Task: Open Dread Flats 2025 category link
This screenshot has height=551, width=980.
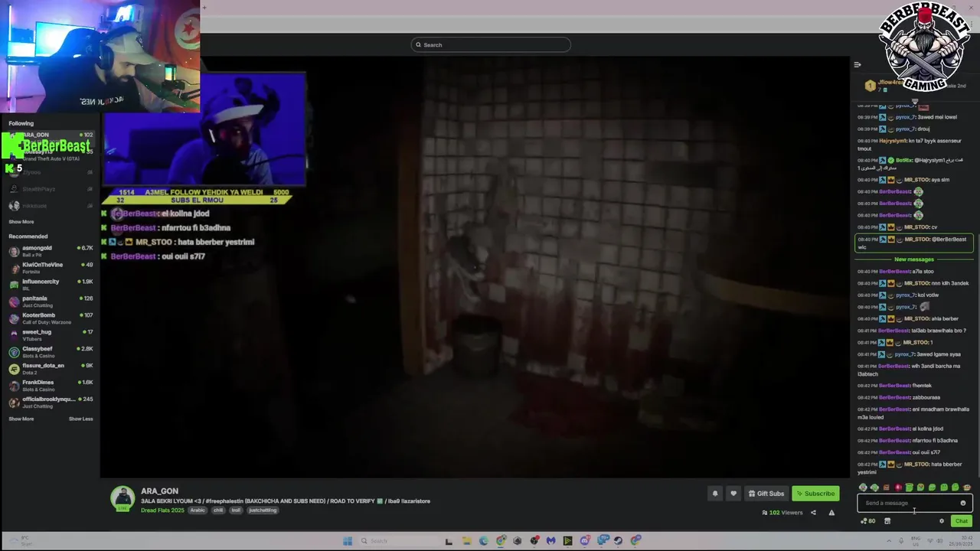Action: (162, 510)
